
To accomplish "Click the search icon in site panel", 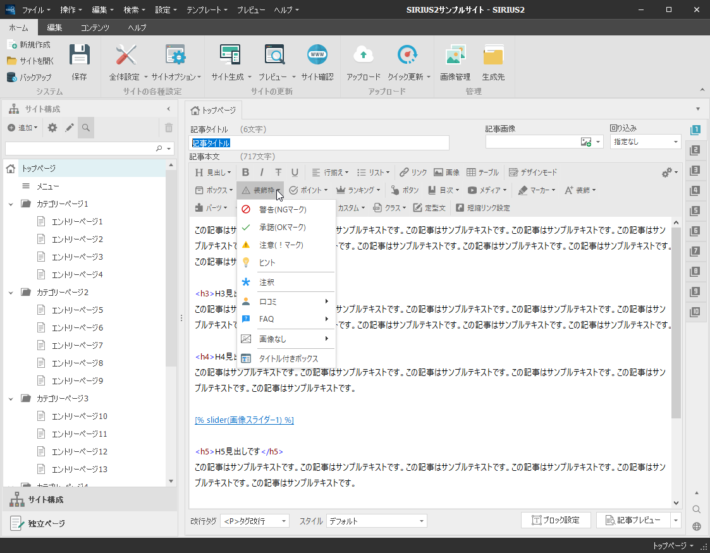I will (x=86, y=128).
